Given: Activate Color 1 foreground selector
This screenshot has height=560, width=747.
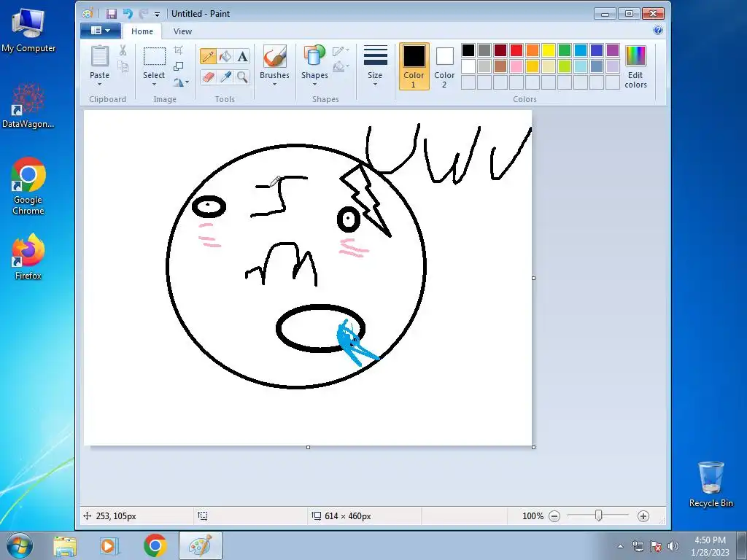Looking at the screenshot, I should (414, 66).
